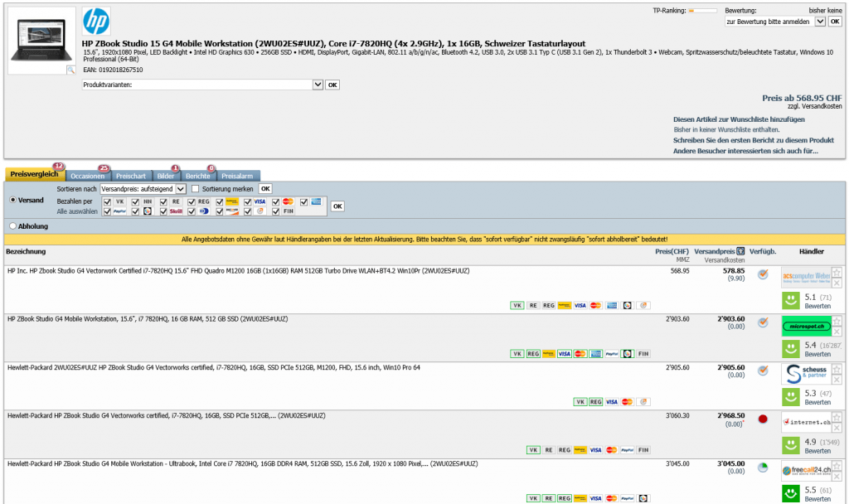Viewport: 849px width, 504px height.
Task: Select the Abholung radio button
Action: 12,225
